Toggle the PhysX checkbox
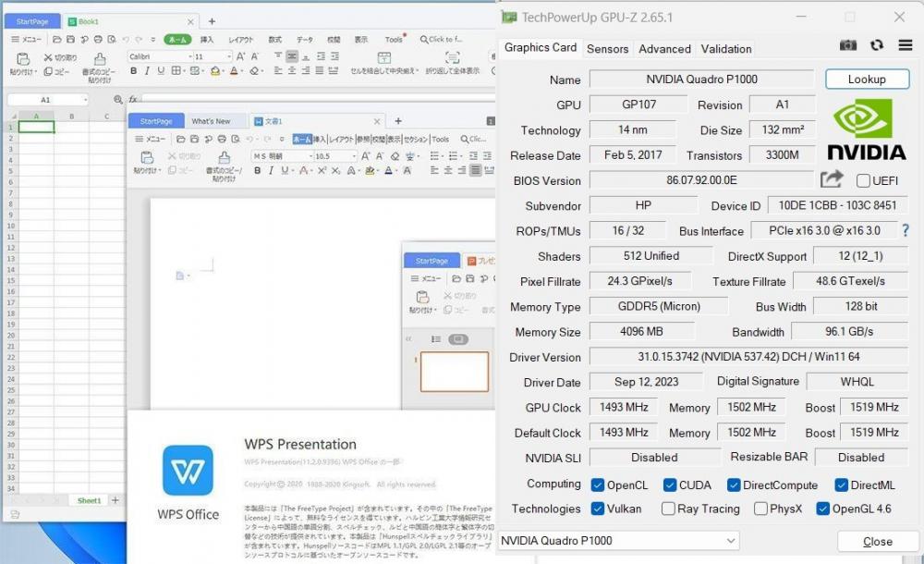The height and width of the screenshot is (564, 924). (760, 509)
